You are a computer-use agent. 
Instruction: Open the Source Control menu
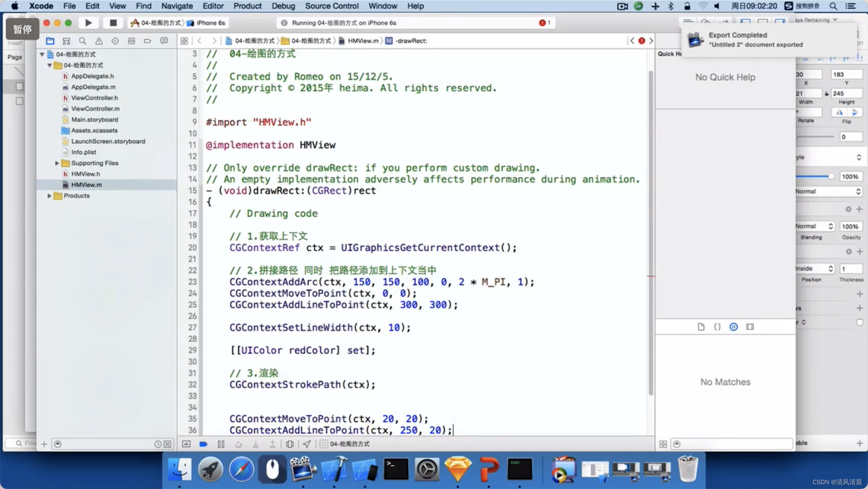tap(332, 6)
